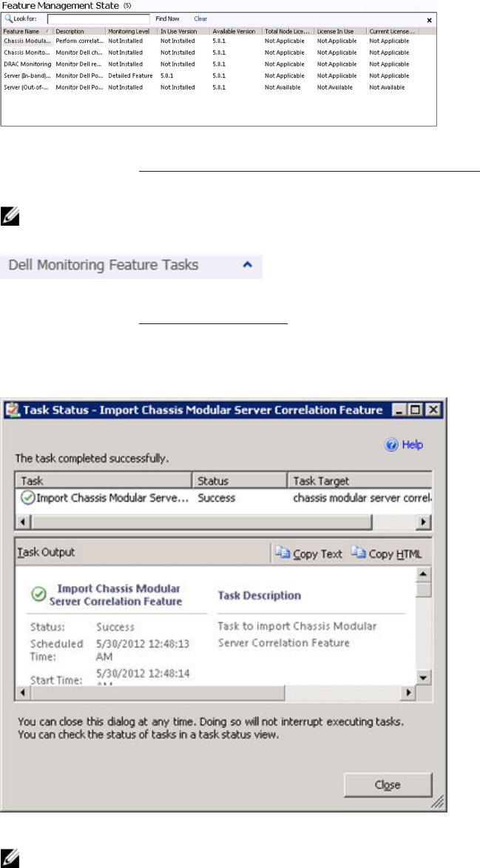Click the Copy HTML button label
This screenshot has height=868, width=480.
(396, 554)
